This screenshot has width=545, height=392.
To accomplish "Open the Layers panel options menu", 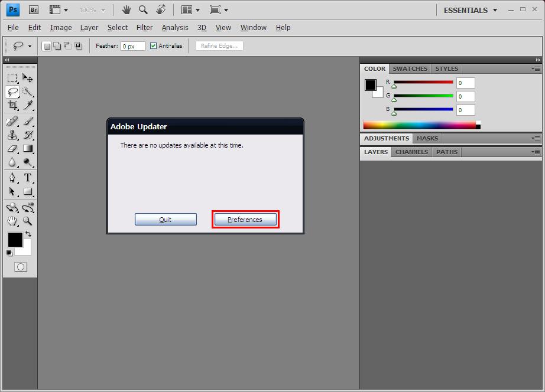I will click(x=536, y=152).
